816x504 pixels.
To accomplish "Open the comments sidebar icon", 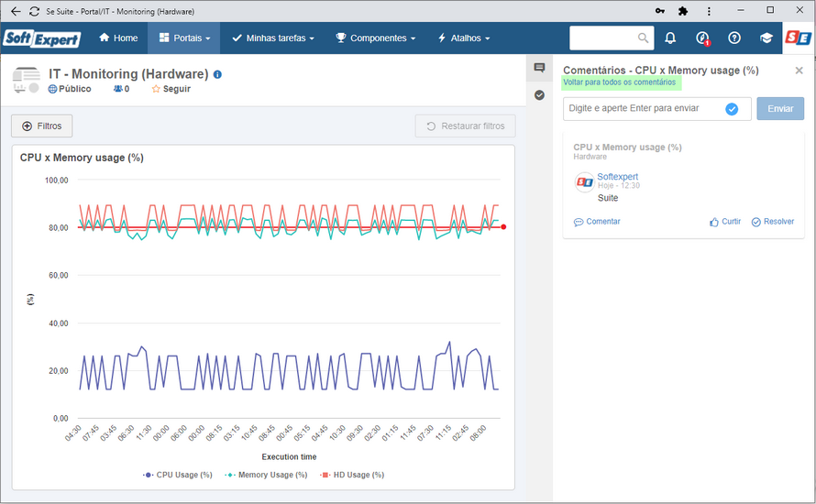I will click(x=539, y=68).
